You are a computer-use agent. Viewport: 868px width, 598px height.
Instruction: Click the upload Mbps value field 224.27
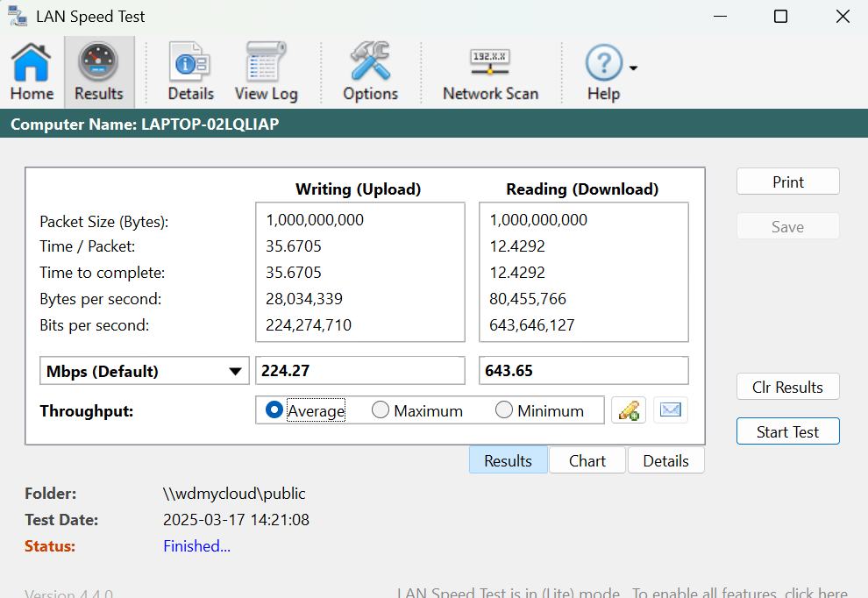(359, 371)
